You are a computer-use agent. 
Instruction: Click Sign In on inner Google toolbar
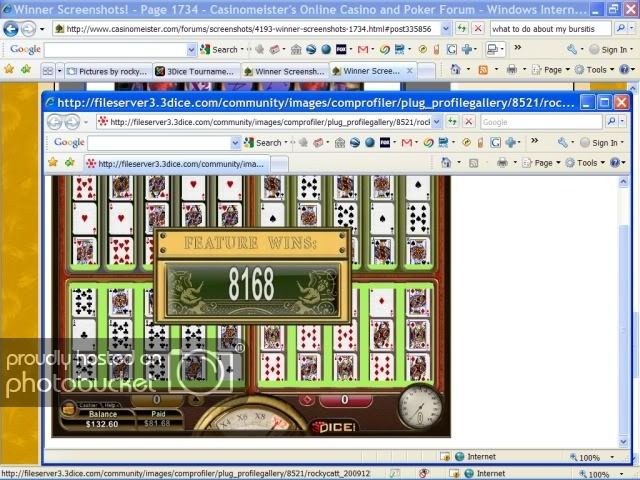(601, 142)
